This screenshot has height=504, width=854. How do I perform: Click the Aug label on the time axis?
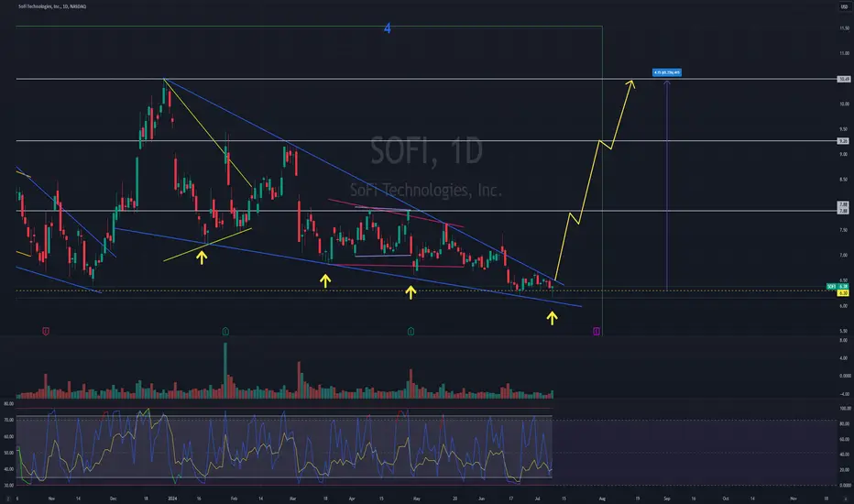[602, 499]
